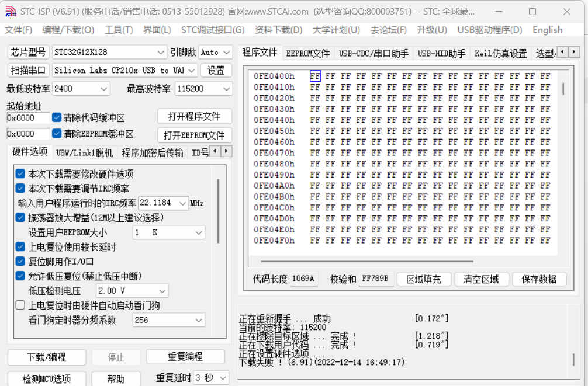Maximize the STC-ISP window
The image size is (588, 386).
(532, 12)
